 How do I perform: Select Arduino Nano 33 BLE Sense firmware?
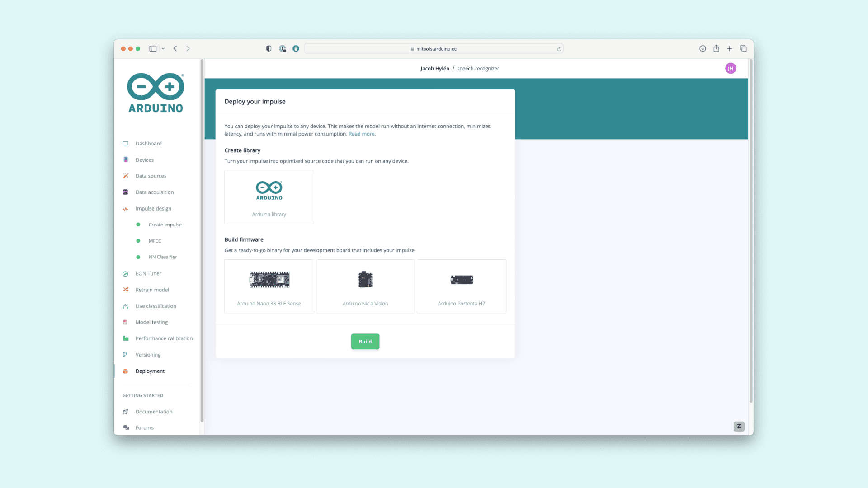pyautogui.click(x=269, y=286)
